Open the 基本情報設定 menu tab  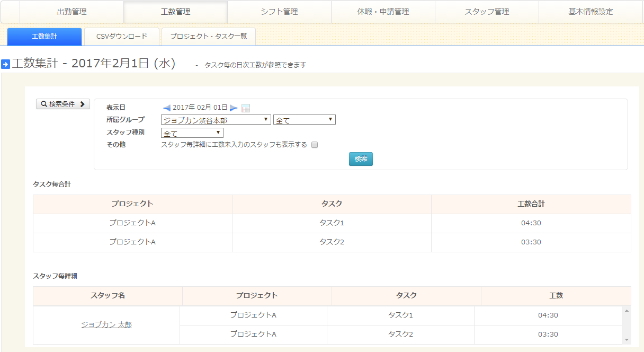click(591, 12)
